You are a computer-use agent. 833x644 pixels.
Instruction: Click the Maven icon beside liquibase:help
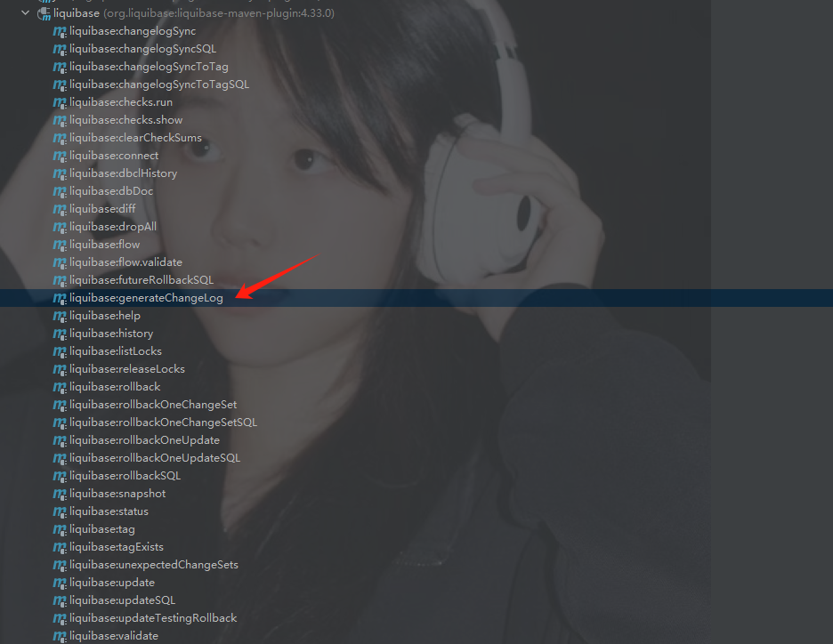tap(60, 317)
